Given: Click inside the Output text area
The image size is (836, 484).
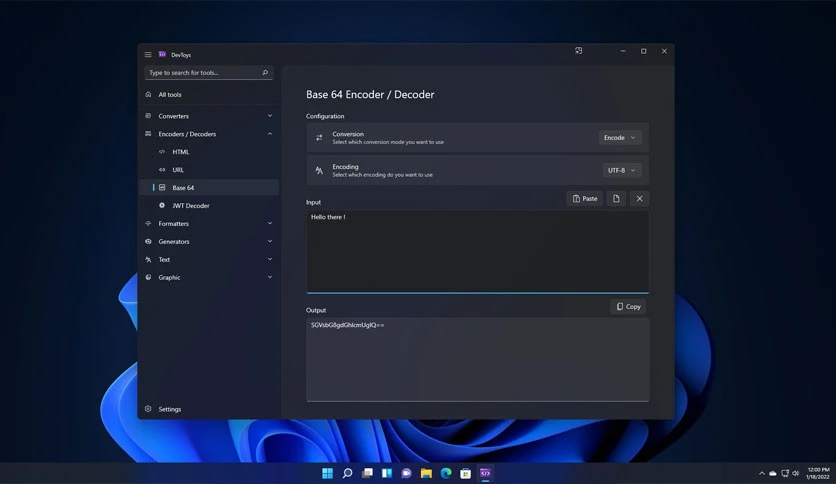Looking at the screenshot, I should click(x=478, y=360).
